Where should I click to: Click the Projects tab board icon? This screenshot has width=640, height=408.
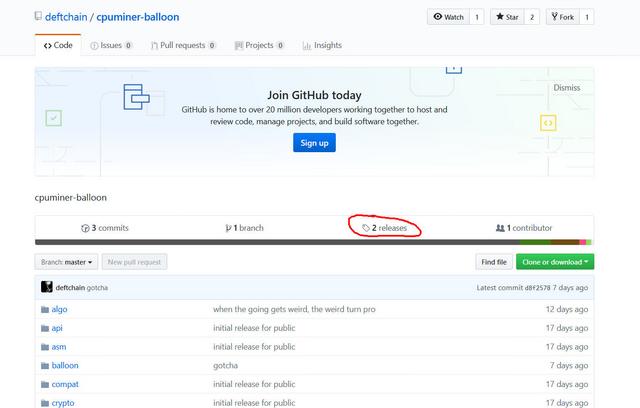[x=239, y=46]
